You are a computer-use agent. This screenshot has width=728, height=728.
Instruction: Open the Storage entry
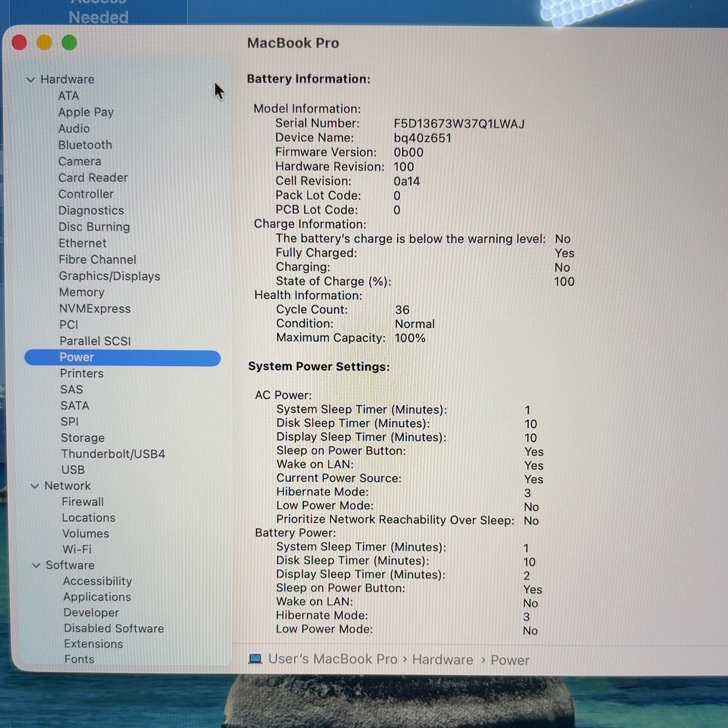83,438
